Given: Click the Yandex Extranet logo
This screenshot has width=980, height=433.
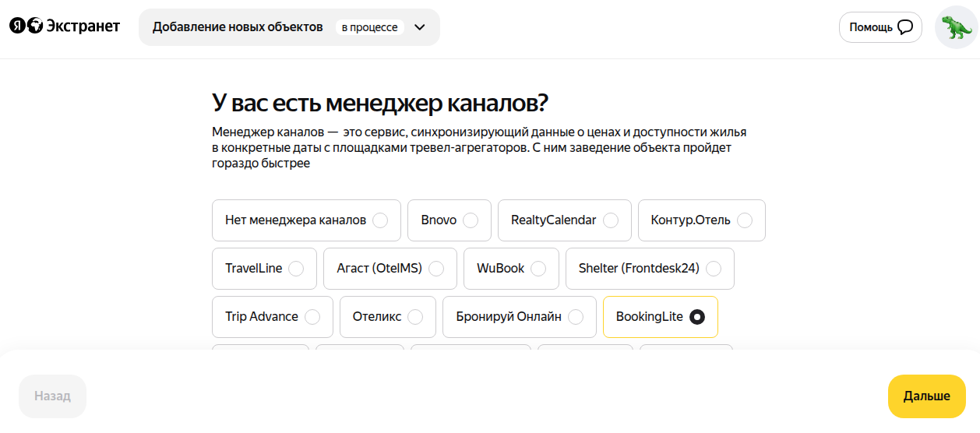Looking at the screenshot, I should (65, 26).
